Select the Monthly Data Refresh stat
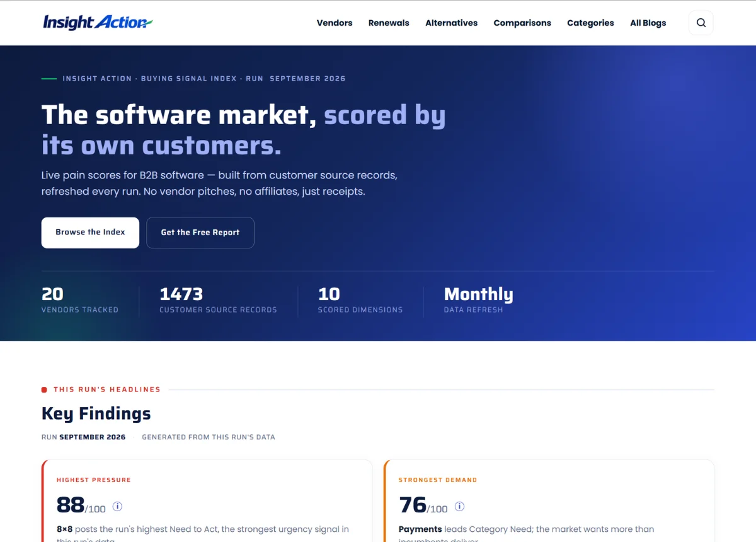The image size is (756, 542). 478,300
